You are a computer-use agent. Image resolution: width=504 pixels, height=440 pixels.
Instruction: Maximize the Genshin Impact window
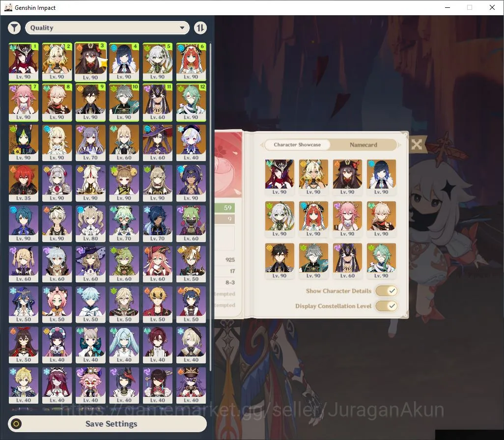point(470,7)
